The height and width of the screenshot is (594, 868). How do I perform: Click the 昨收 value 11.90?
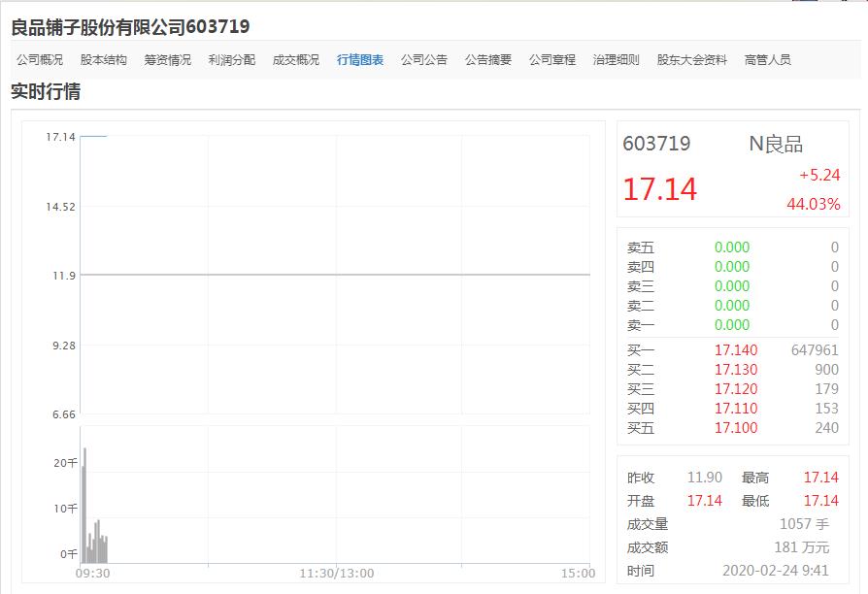click(x=705, y=478)
